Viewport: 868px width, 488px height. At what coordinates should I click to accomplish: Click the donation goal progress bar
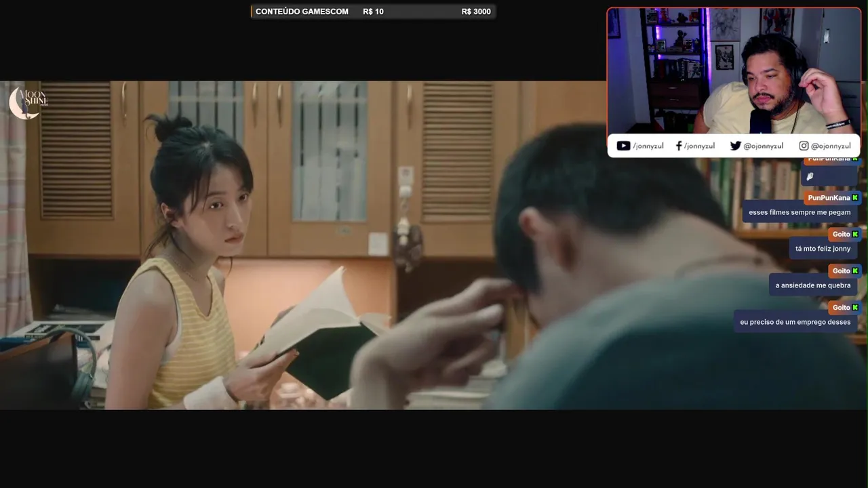point(373,12)
